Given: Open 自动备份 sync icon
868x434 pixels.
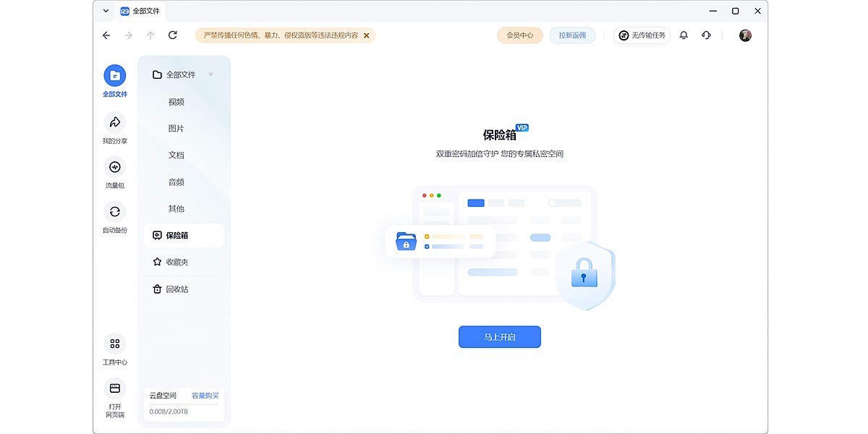Looking at the screenshot, I should tap(114, 212).
